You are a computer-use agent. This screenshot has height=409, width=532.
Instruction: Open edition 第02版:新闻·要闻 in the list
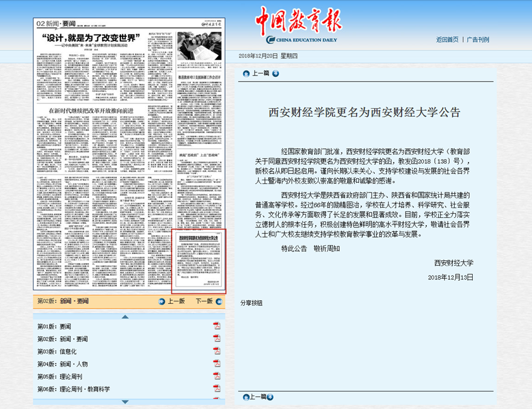[62, 339]
